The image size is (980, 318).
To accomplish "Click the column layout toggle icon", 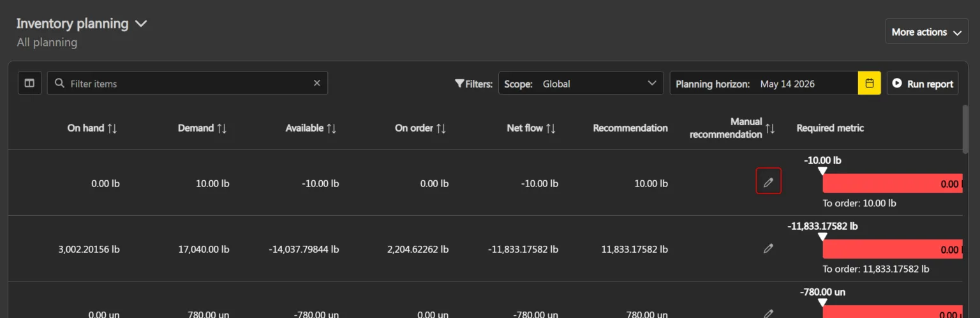I will pos(29,83).
